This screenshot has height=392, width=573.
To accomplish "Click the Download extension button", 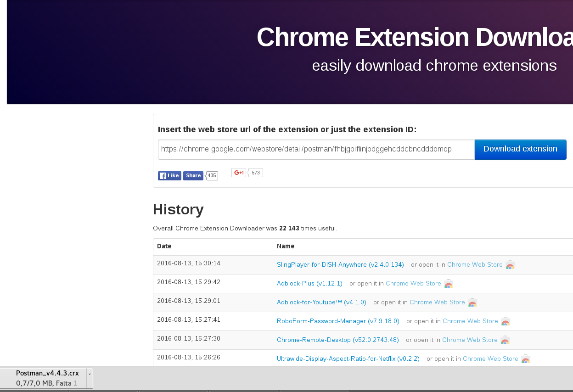I will (520, 149).
